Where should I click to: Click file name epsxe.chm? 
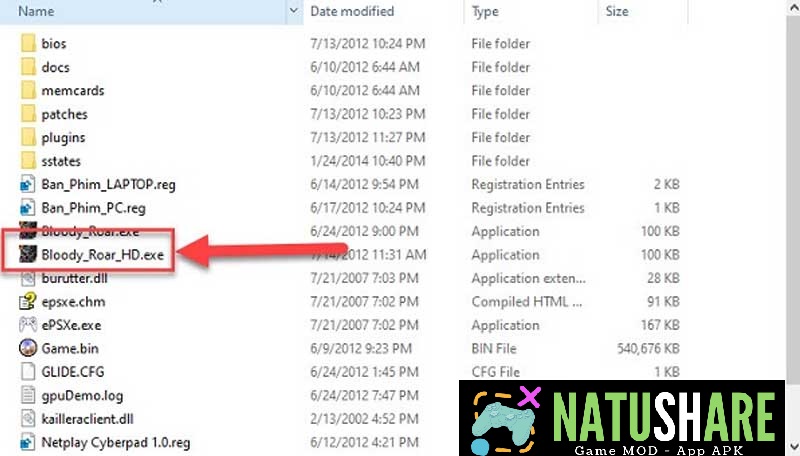point(73,301)
